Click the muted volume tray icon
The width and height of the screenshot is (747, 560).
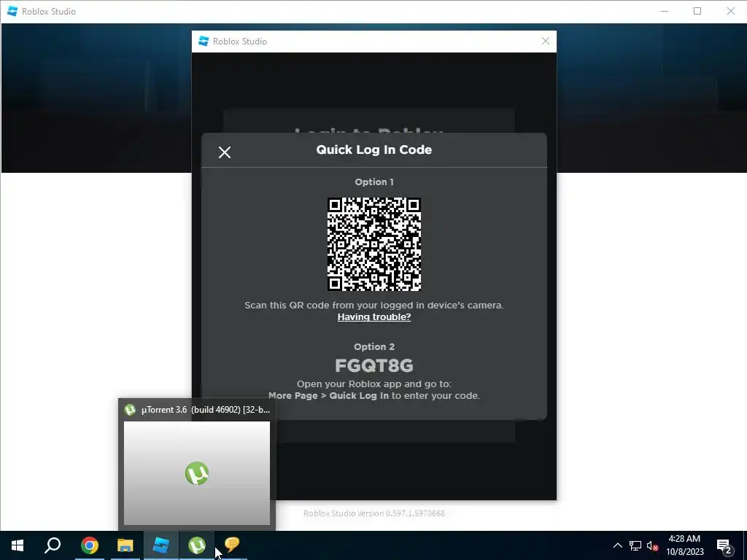[652, 545]
